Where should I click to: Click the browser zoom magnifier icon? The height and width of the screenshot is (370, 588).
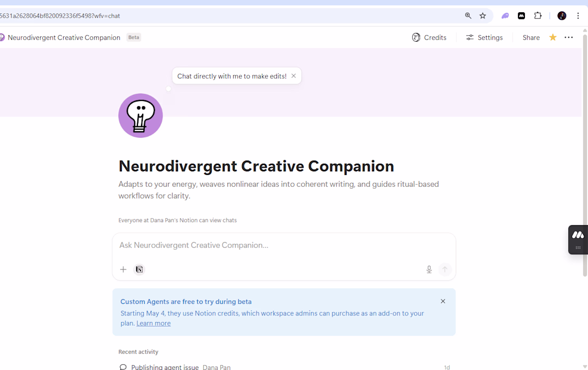coord(468,15)
